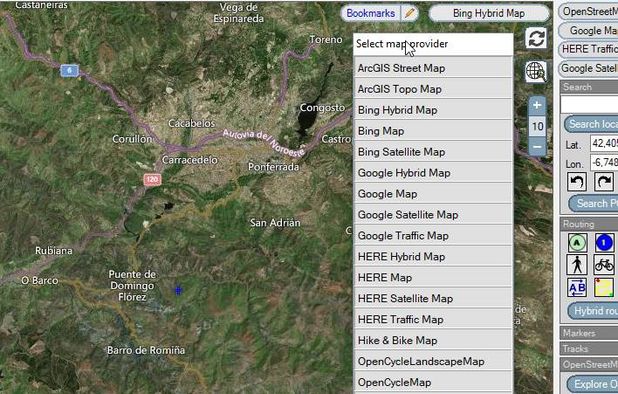
Task: Pick HERE Map provider entry
Action: [433, 277]
